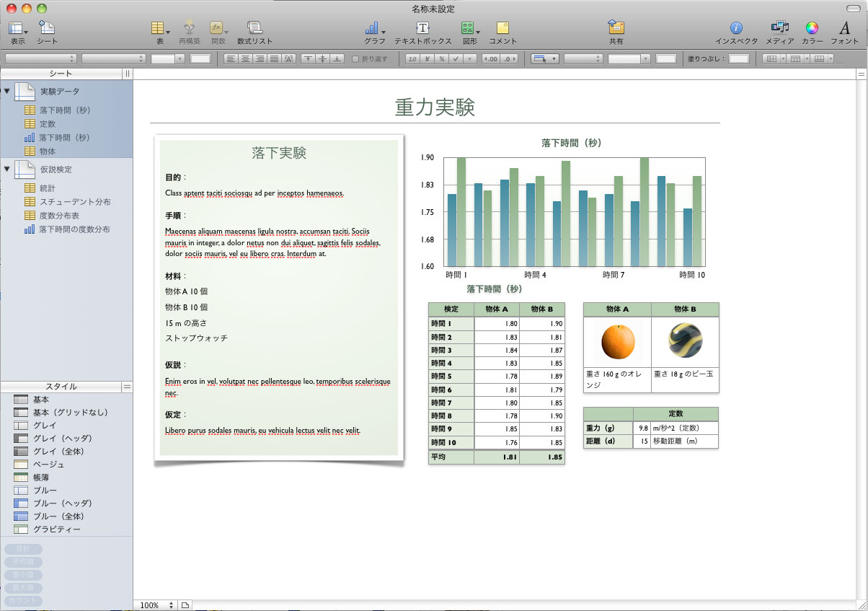Align text left in format bar
The width and height of the screenshot is (868, 611).
click(x=231, y=58)
